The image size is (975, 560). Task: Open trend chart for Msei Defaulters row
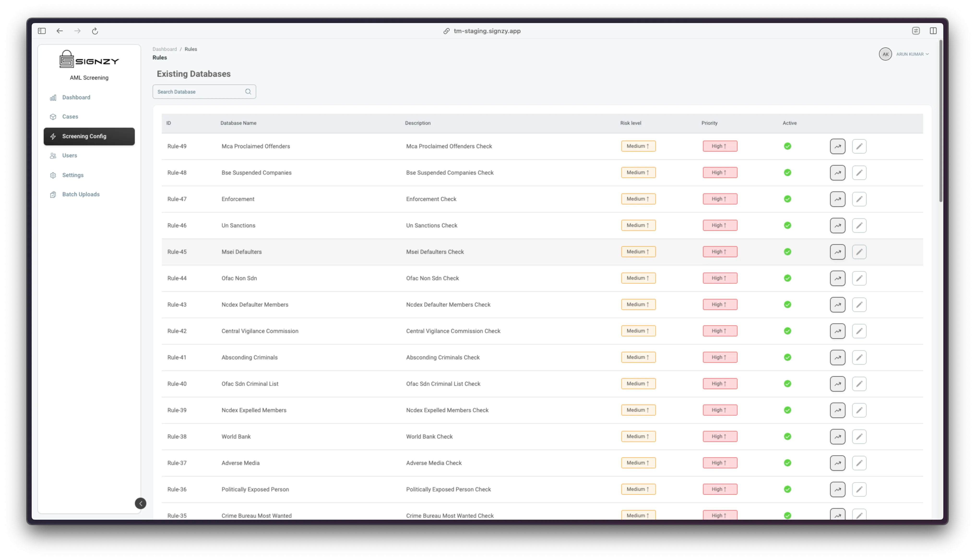point(837,252)
